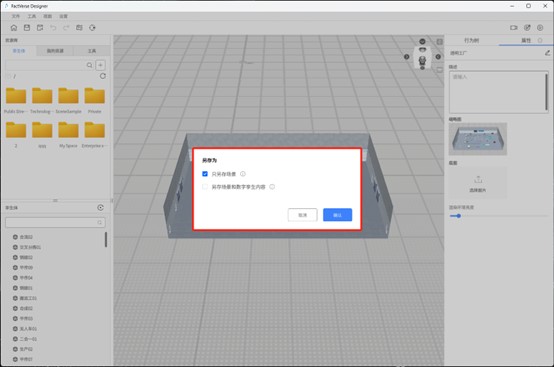Click the plus button beside the resource search
The image size is (554, 367).
point(100,65)
